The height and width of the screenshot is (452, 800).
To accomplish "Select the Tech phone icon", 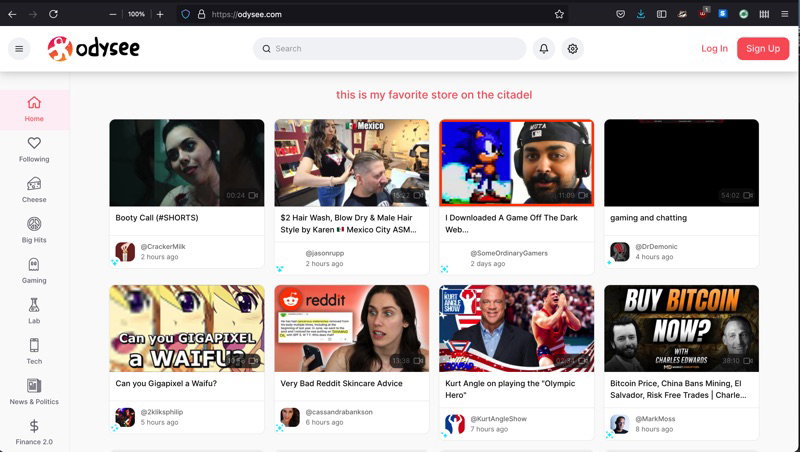I will (x=34, y=345).
